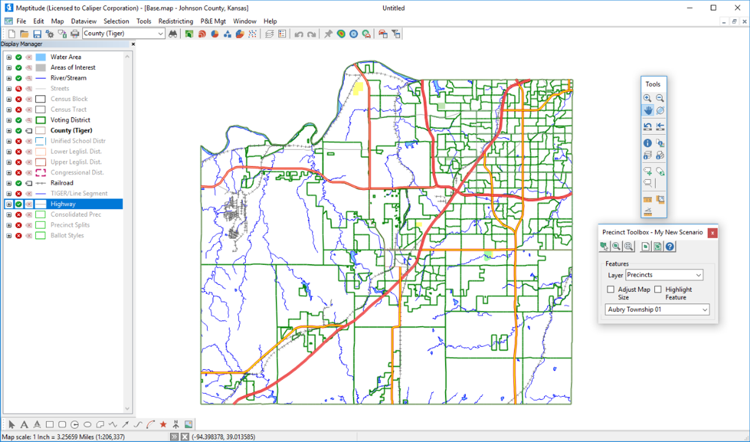Image resolution: width=750 pixels, height=442 pixels.
Task: Click the Redo arrow in toolbar
Action: tap(311, 34)
